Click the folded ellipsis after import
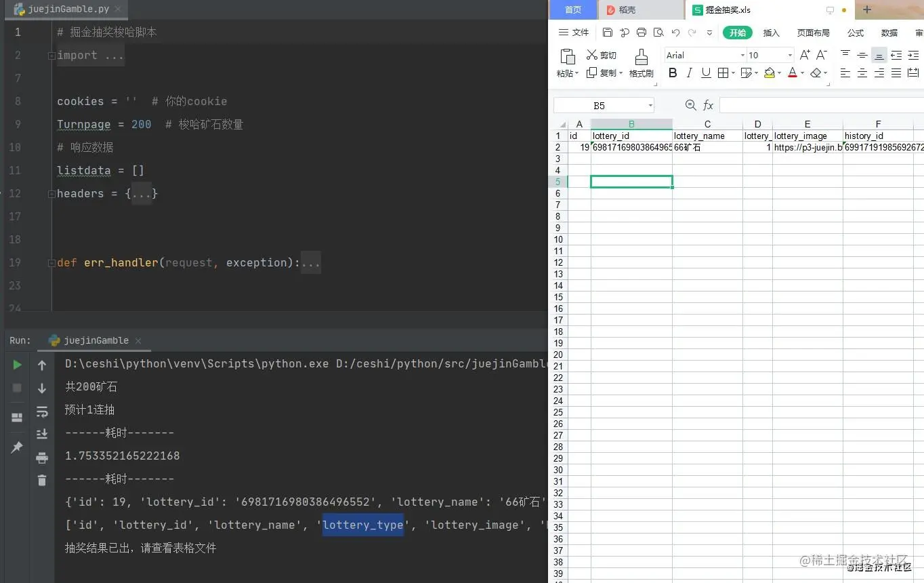924x583 pixels. (x=114, y=56)
